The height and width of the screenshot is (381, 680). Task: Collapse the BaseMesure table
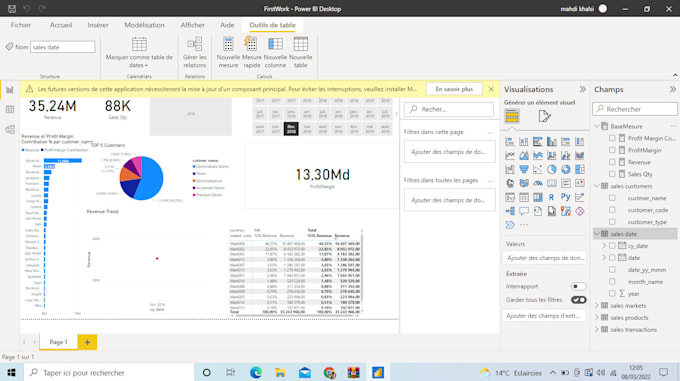[597, 126]
